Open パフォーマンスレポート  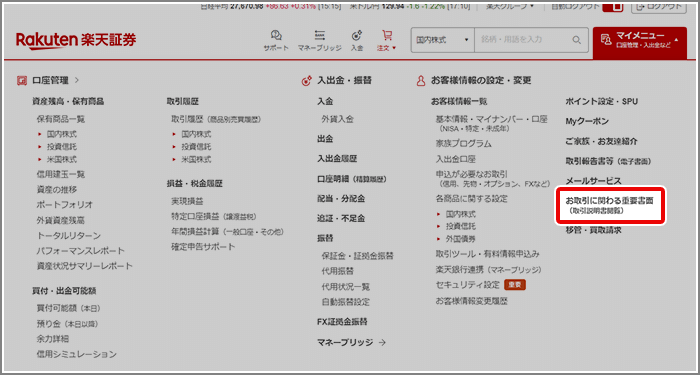(81, 251)
